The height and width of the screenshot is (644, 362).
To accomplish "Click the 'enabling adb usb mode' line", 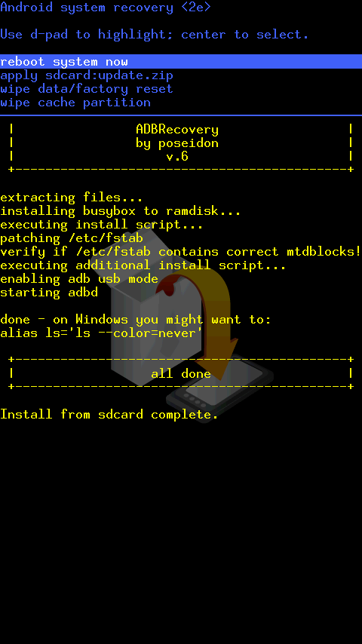I will click(79, 279).
